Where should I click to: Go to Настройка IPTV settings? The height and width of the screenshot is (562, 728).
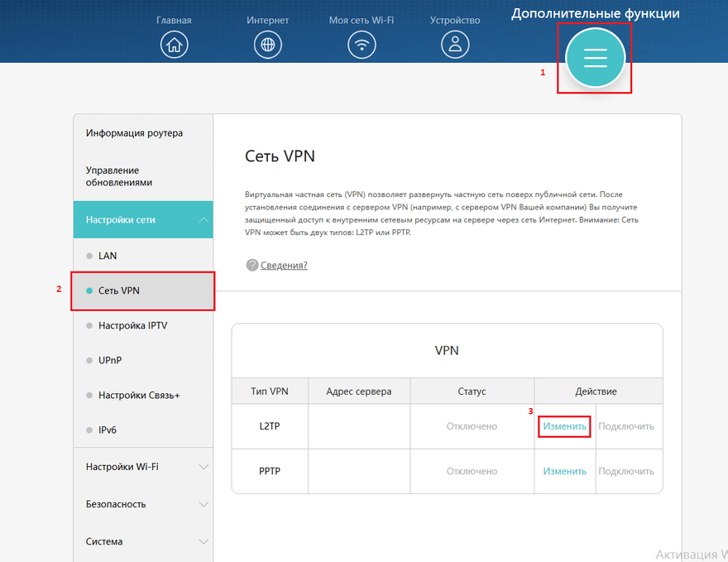click(132, 326)
